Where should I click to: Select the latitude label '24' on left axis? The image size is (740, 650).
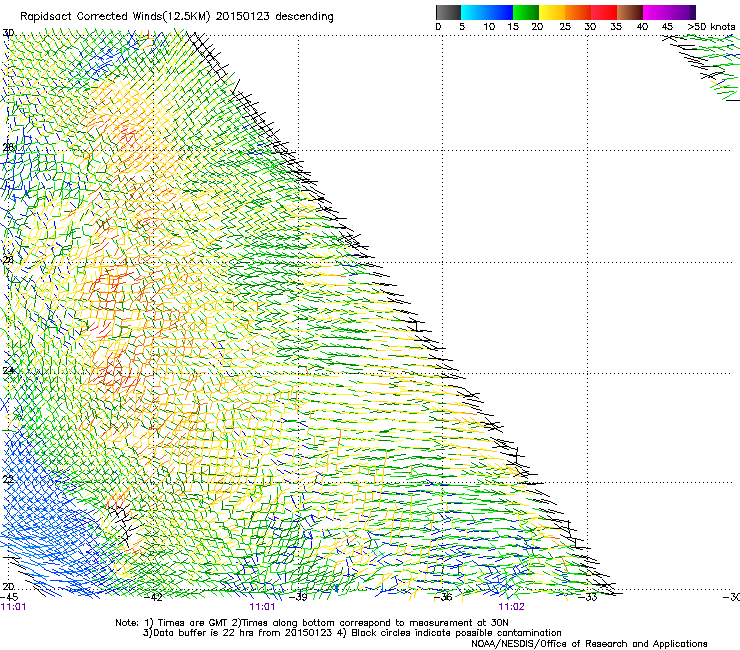click(x=8, y=371)
